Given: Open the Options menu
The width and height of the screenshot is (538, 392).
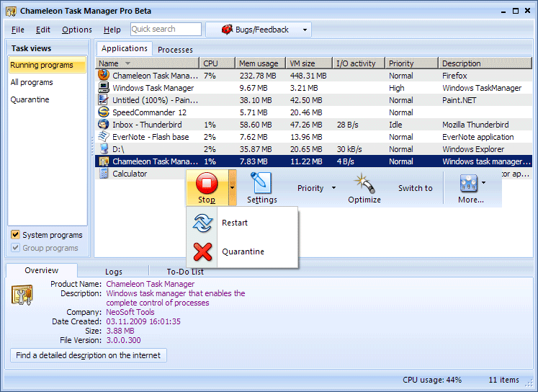Looking at the screenshot, I should pos(77,30).
